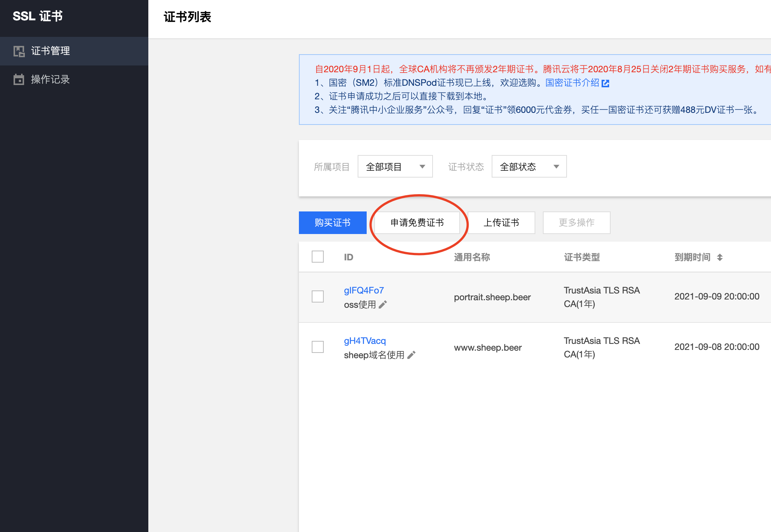Open 操作记录 in the sidebar
Viewport: 771px width, 532px height.
coord(50,79)
